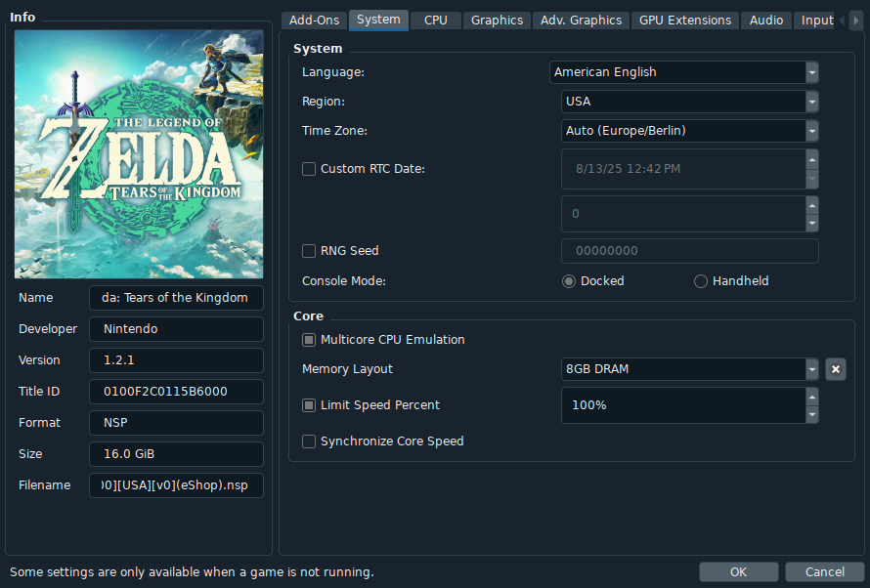Image resolution: width=870 pixels, height=588 pixels.
Task: Open the Audio tab
Action: pyautogui.click(x=766, y=21)
